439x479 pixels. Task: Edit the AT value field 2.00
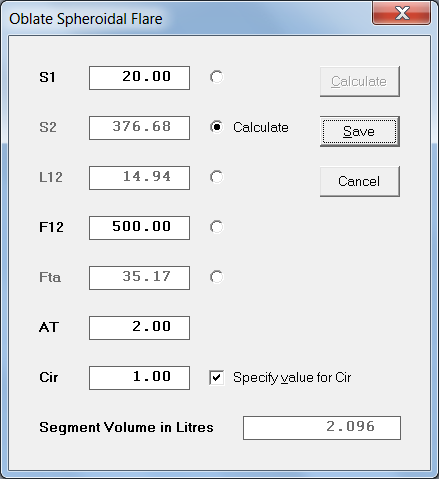139,328
